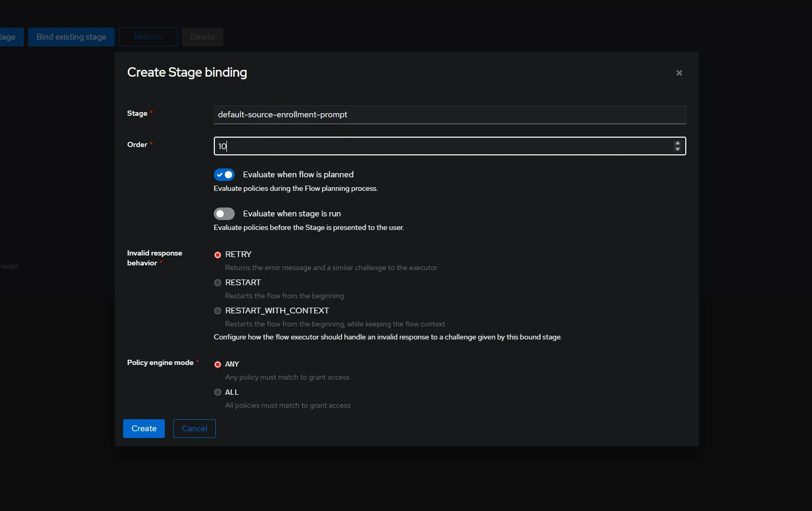Decrement Order value with down arrow
Image resolution: width=812 pixels, height=511 pixels.
[x=677, y=150]
